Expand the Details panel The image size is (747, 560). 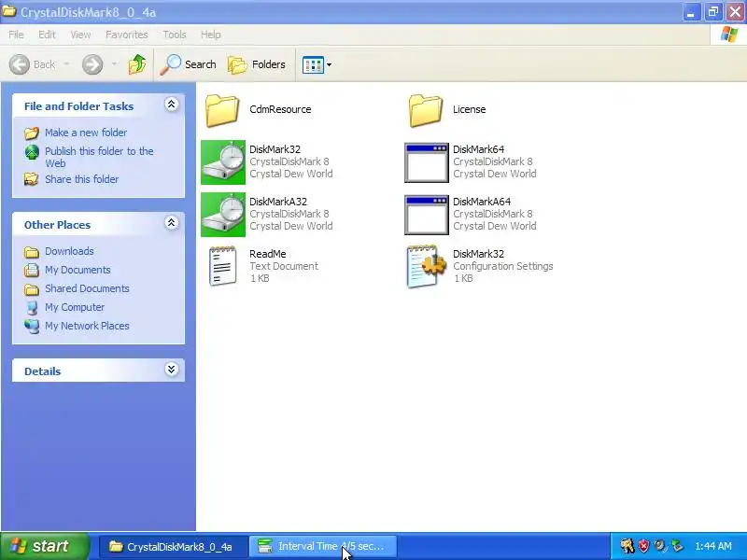(172, 370)
